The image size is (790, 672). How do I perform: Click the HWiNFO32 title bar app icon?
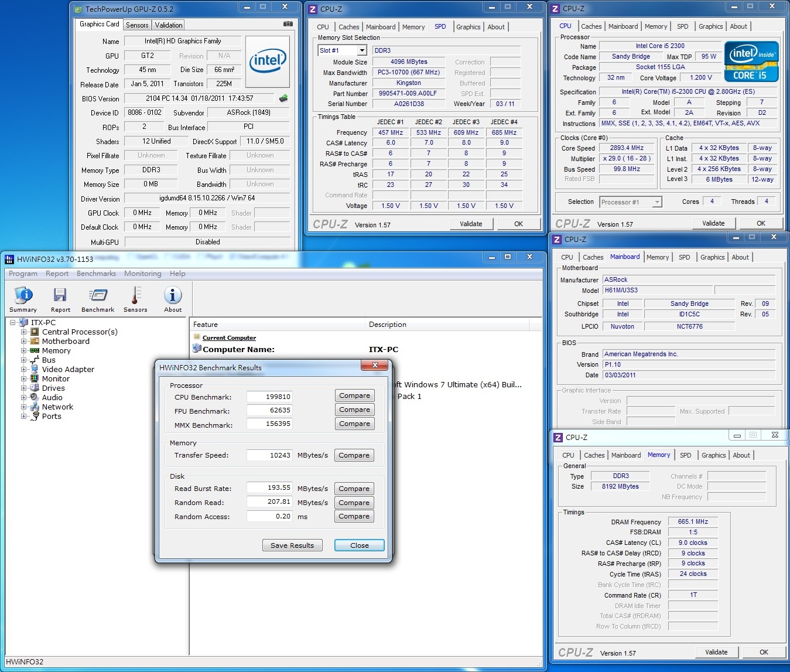[9, 258]
